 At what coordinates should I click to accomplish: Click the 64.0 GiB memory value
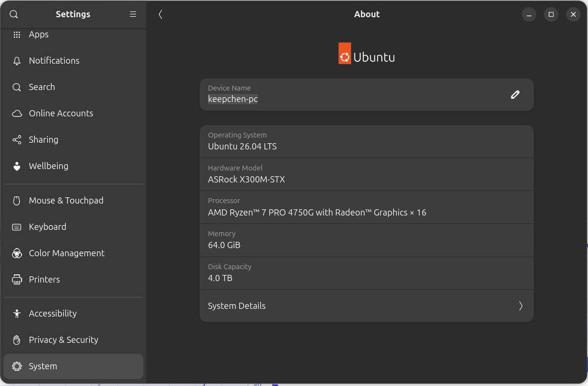[x=224, y=245]
